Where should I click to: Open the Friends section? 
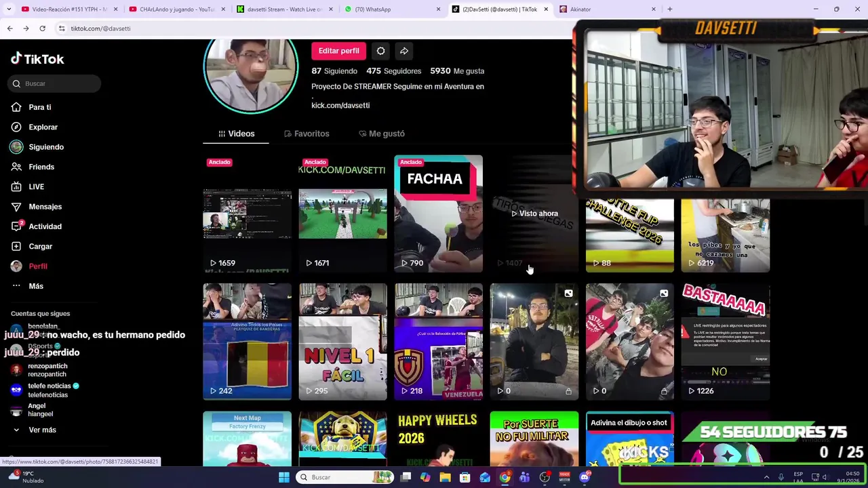point(41,167)
